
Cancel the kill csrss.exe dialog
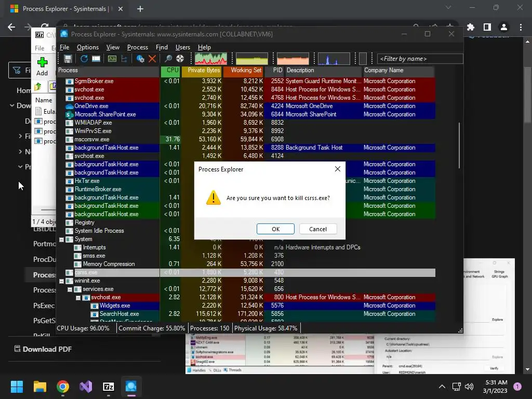tap(318, 229)
